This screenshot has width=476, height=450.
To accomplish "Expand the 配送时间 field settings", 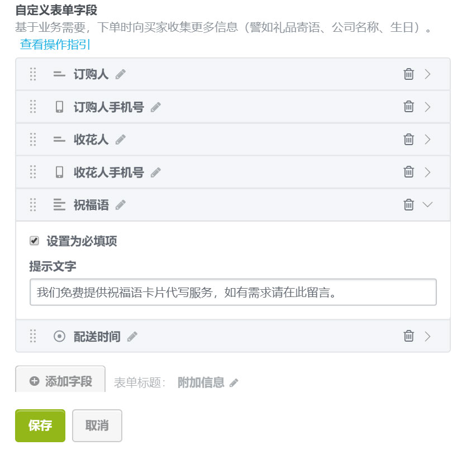I will pyautogui.click(x=428, y=336).
